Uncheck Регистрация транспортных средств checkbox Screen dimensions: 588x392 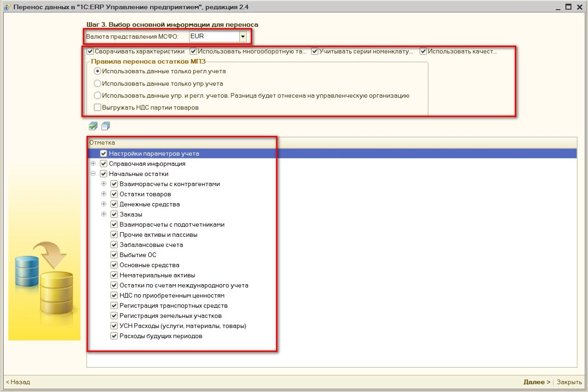click(x=114, y=305)
